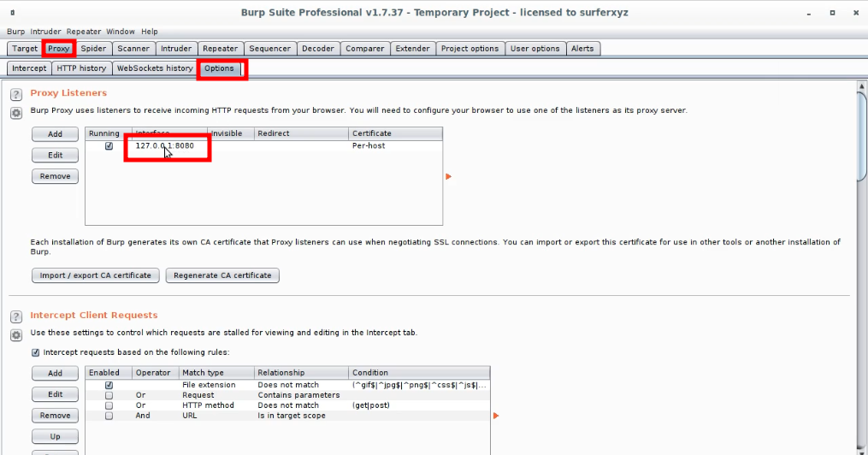Image resolution: width=868 pixels, height=455 pixels.
Task: Select the 127.0.0.1:8080 listener entry
Action: (x=165, y=146)
